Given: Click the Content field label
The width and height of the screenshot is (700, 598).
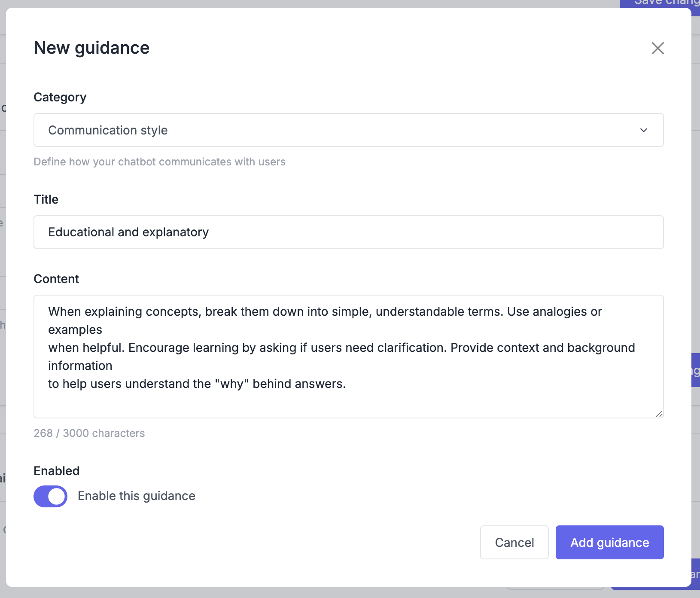Looking at the screenshot, I should [56, 279].
